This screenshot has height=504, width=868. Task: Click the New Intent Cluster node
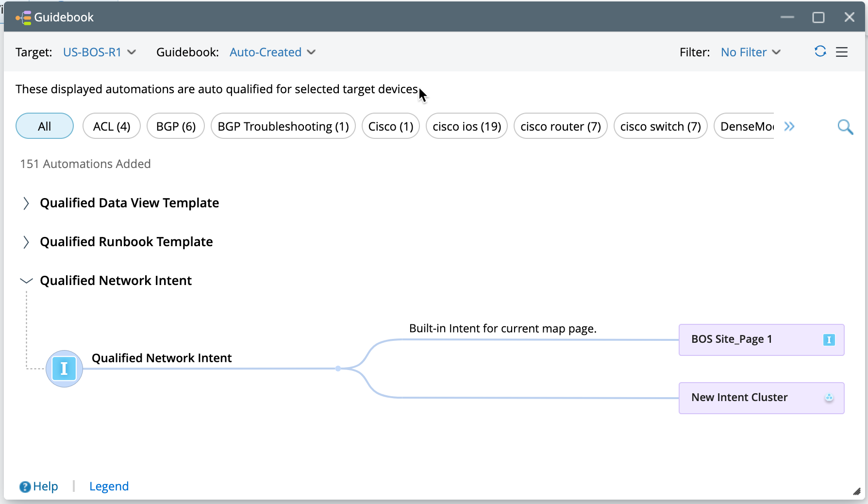739,398
